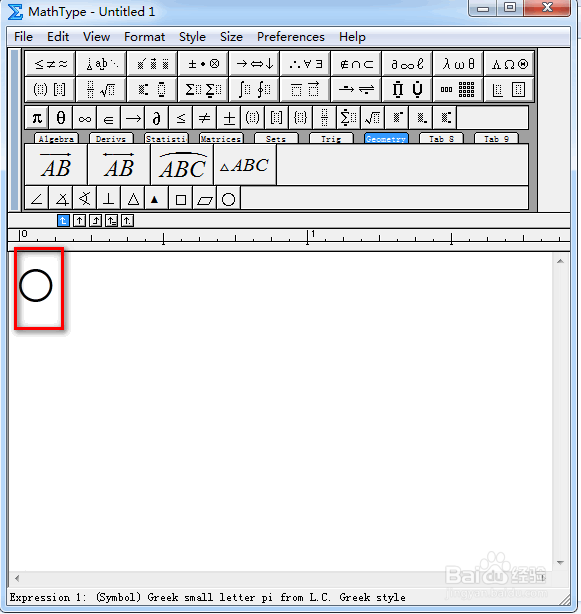
Task: Open the arrow symbols palette
Action: click(x=254, y=63)
